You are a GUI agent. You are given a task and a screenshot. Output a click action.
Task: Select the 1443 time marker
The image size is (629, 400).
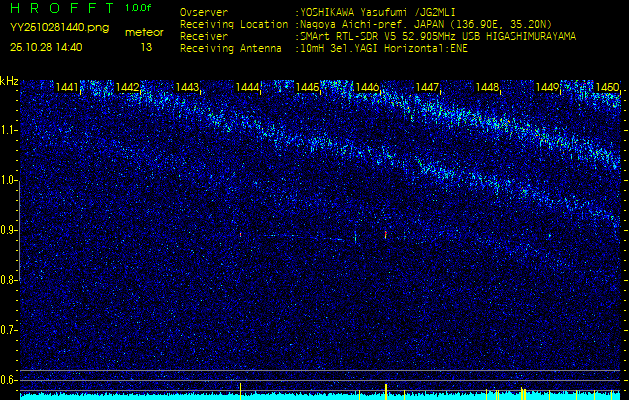[x=188, y=88]
